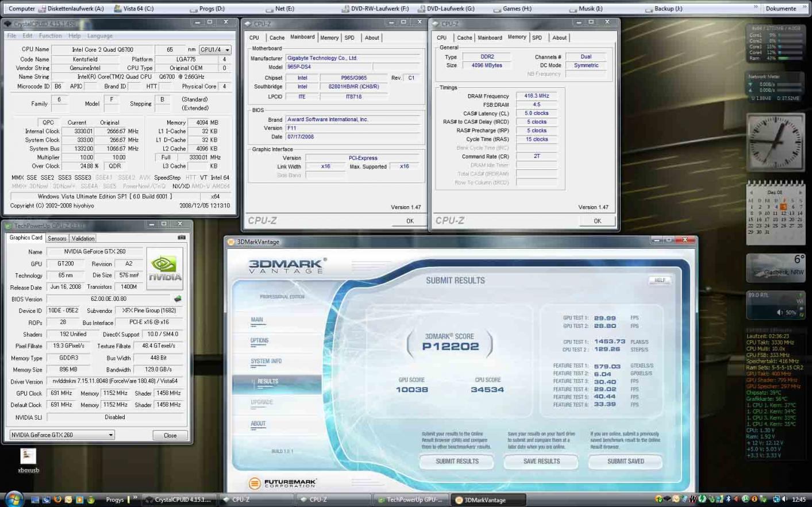Click OK in right CPU-Z Memory window

pos(598,221)
